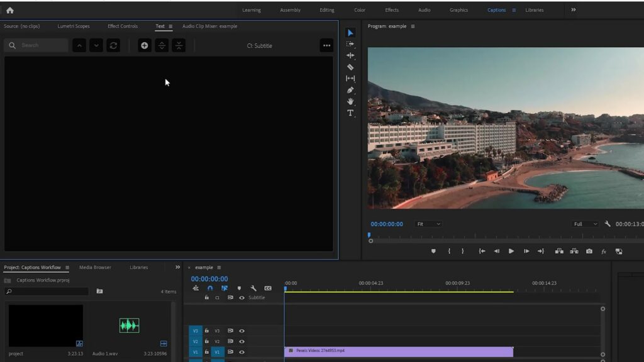
Task: Toggle sync lock for V2 track
Action: coord(230,341)
